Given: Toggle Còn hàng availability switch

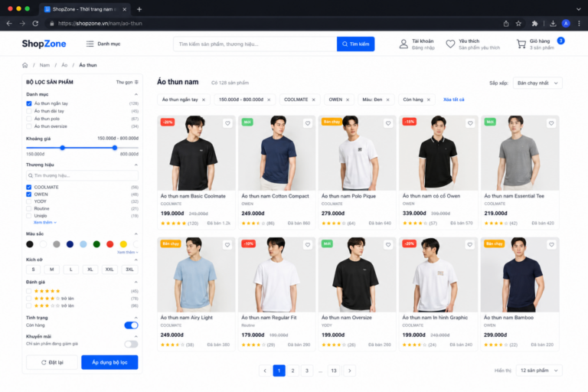Looking at the screenshot, I should (x=131, y=325).
